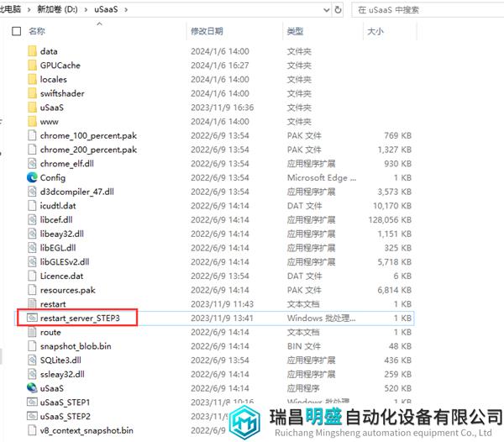Viewport: 504px width, 442px height.
Task: Click the SQLite3.dll file icon
Action: tap(32, 360)
